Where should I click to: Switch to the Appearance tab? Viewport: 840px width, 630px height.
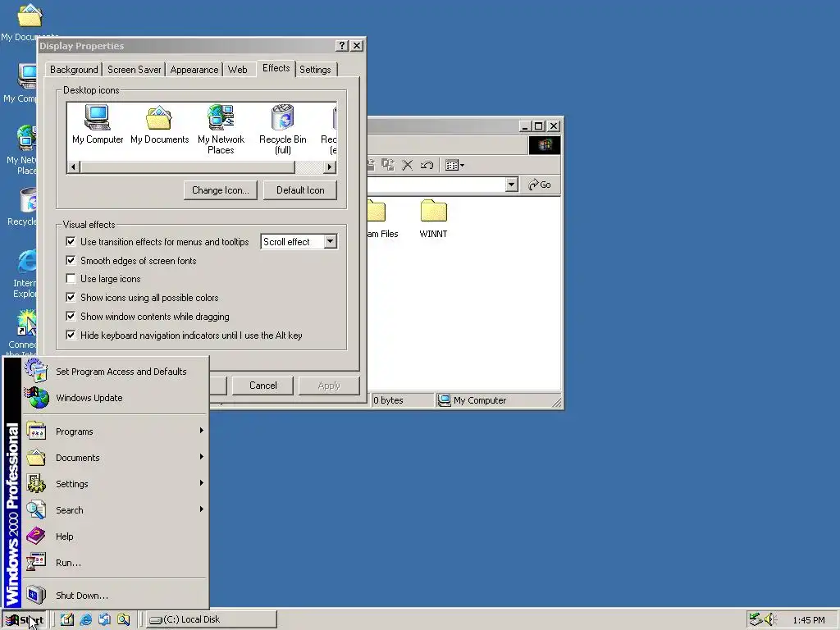(x=194, y=70)
